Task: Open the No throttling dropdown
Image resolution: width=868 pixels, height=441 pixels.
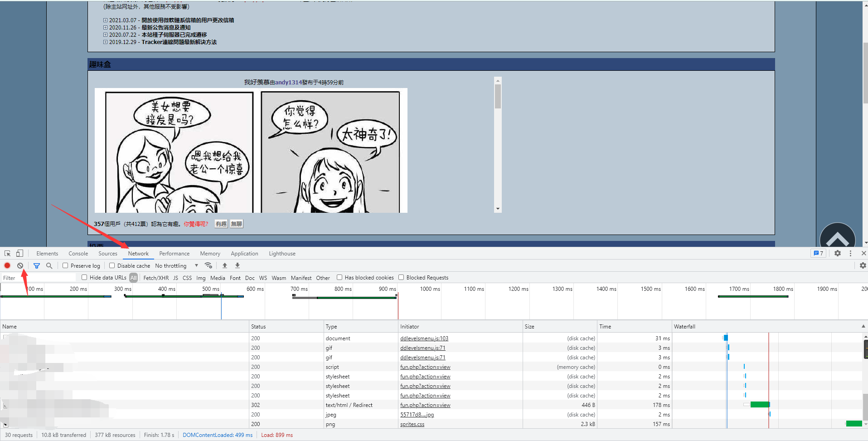Action: point(177,265)
